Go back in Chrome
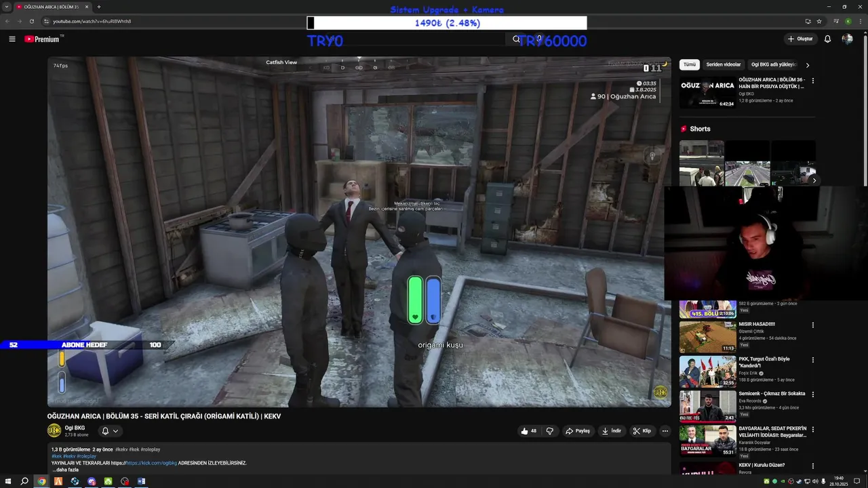 pyautogui.click(x=7, y=21)
